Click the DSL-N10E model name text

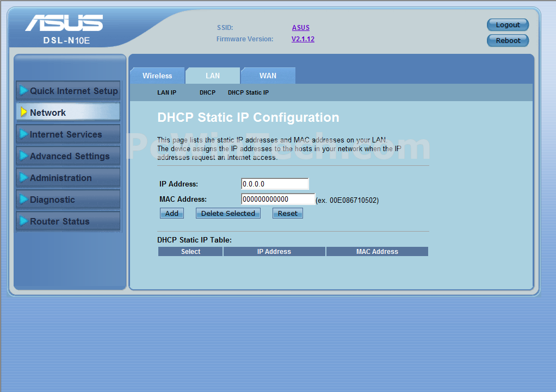pos(67,40)
